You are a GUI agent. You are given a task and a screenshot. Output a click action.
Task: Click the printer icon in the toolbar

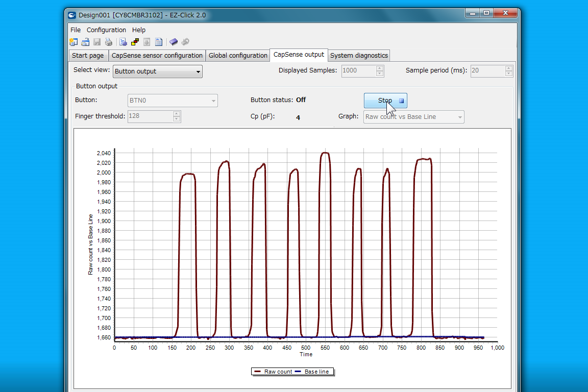click(109, 42)
